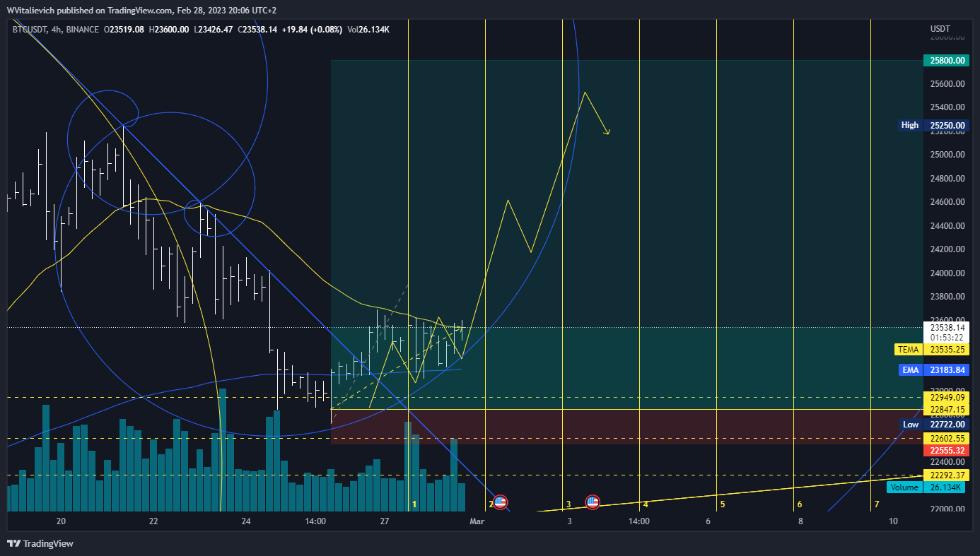Click the yellow 22847.15 price label
The height and width of the screenshot is (556, 980).
tap(947, 409)
